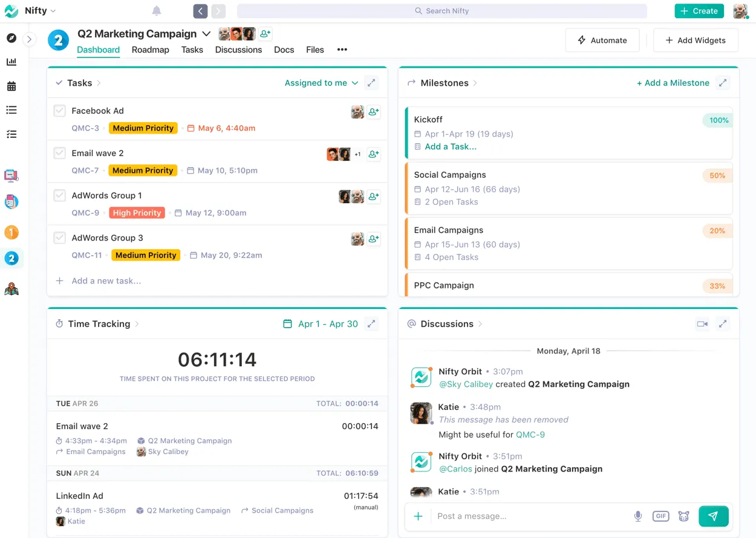Select the My Work checklist icon in sidebar

11,134
